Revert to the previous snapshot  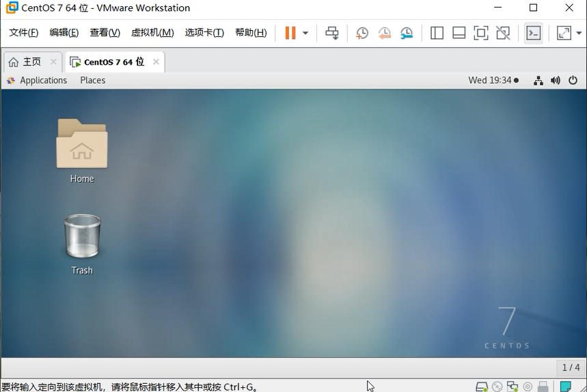point(384,33)
